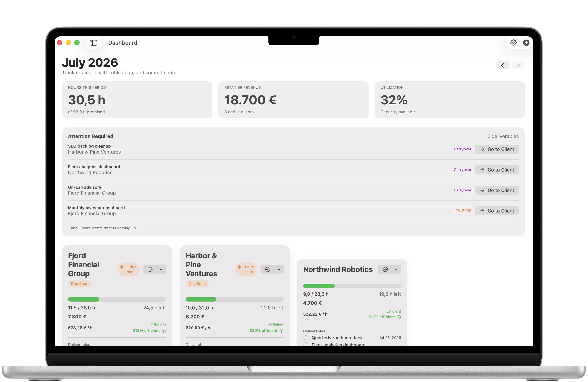Click Fjord Financial Group hours progress bar
Image resolution: width=588 pixels, height=382 pixels.
117,299
